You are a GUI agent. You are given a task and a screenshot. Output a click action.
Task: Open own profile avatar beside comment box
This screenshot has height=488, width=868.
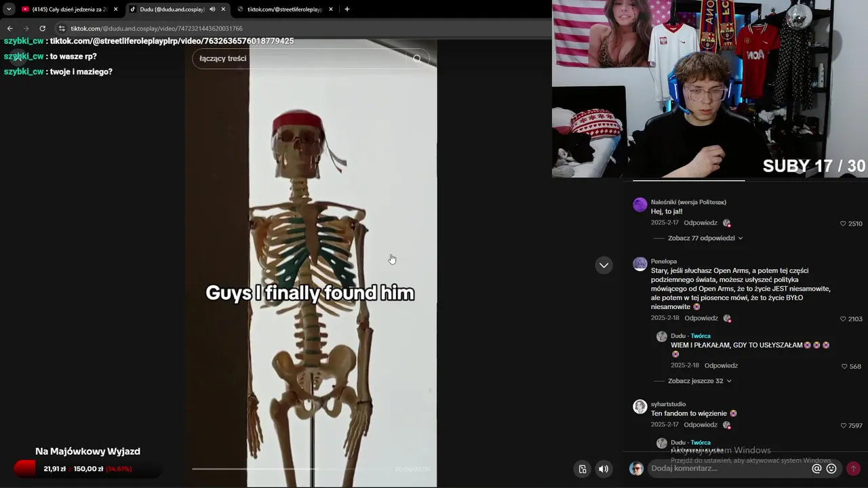point(636,468)
